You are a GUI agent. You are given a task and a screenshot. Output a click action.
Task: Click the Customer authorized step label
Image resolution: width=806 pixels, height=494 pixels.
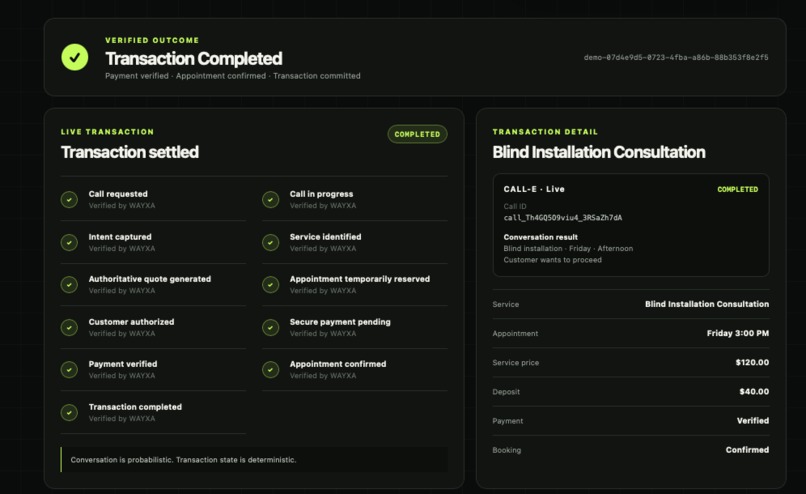coord(131,322)
